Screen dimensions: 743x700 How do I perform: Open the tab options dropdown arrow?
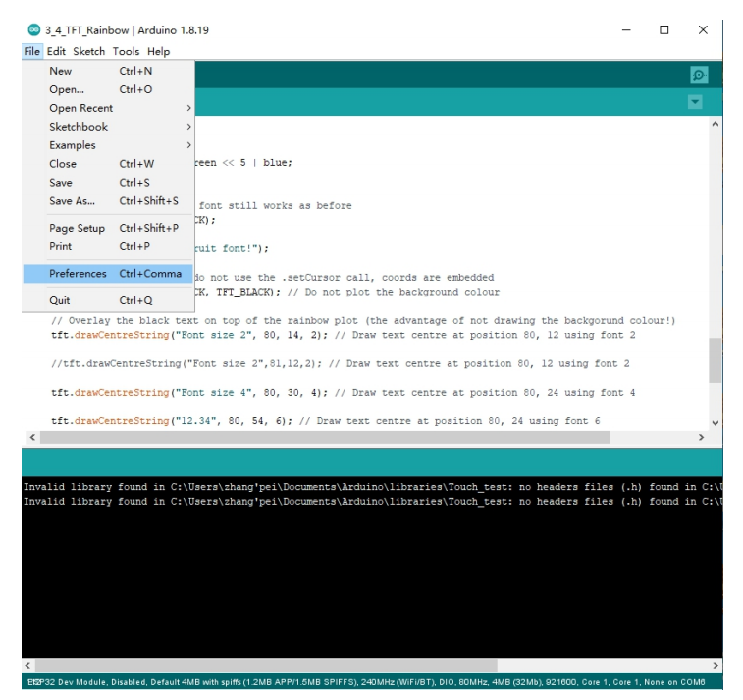click(700, 102)
